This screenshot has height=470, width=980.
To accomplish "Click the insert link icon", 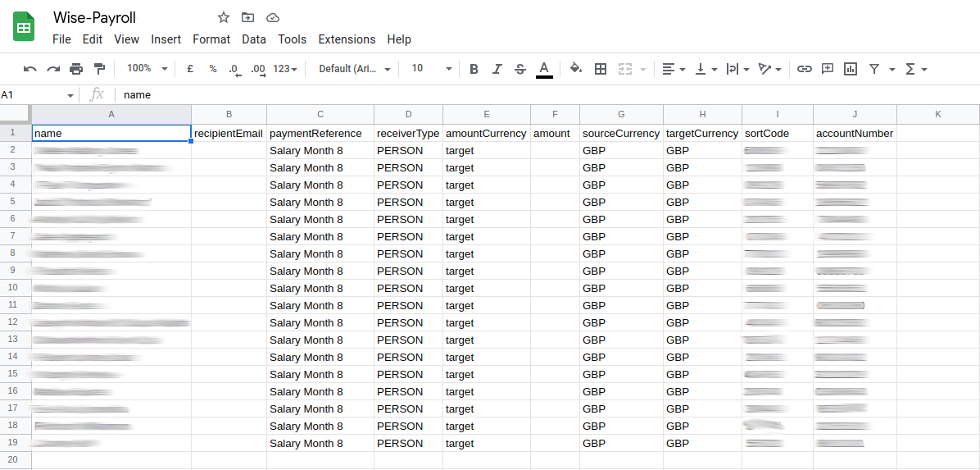I will pos(805,69).
